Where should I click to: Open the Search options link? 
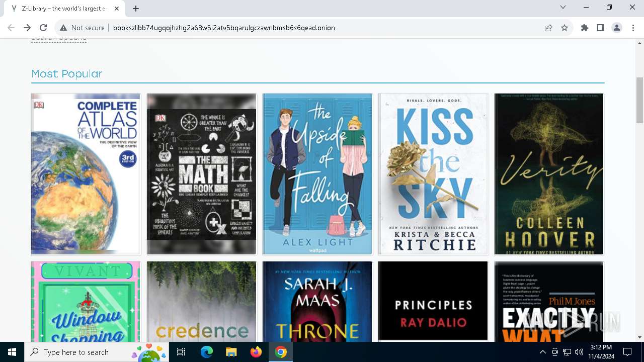(x=59, y=39)
